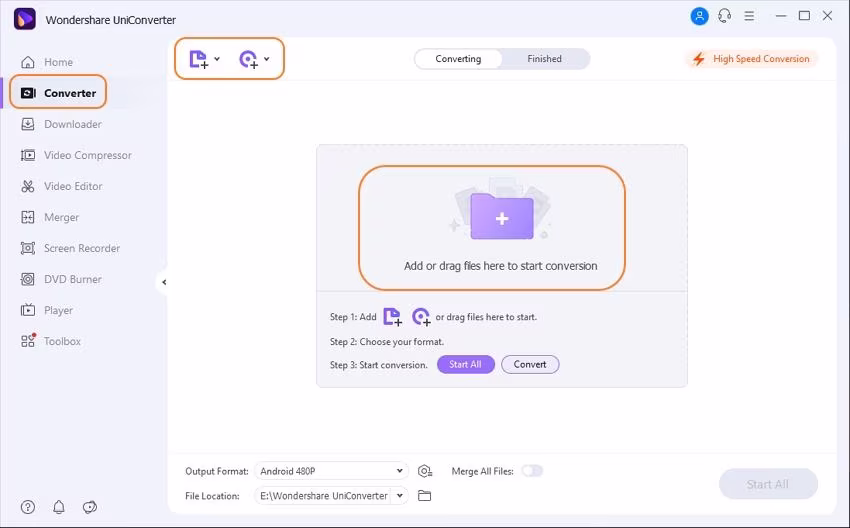Open the help question mark icon
The height and width of the screenshot is (528, 850).
28,507
